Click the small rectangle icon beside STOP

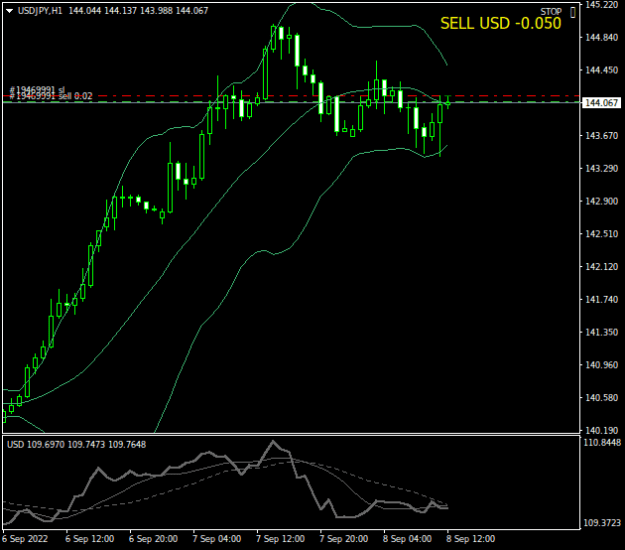573,13
